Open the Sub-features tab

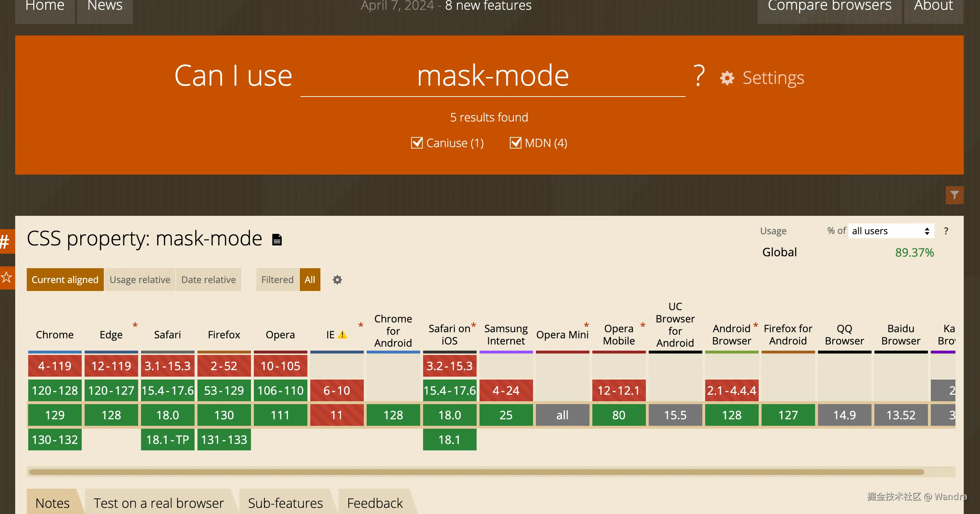(285, 502)
